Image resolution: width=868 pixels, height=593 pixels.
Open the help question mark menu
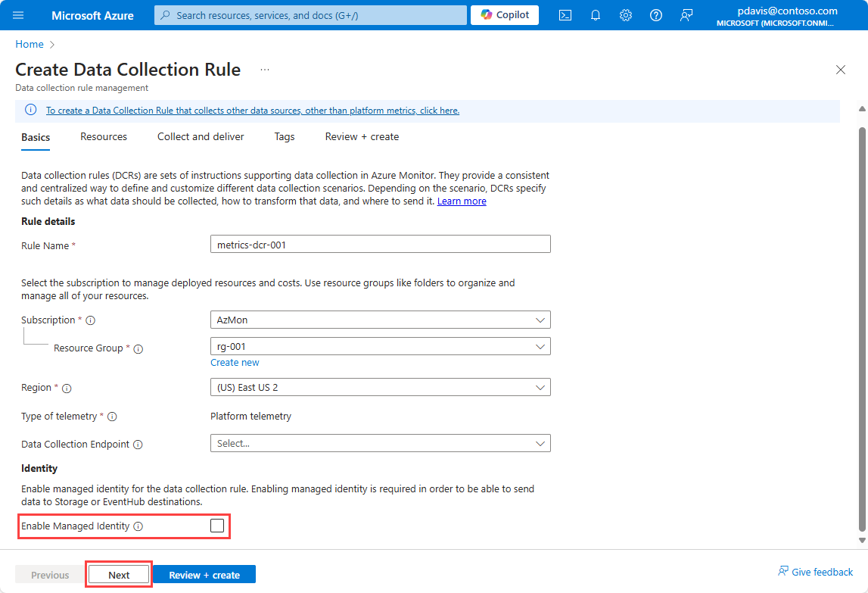[x=656, y=15]
